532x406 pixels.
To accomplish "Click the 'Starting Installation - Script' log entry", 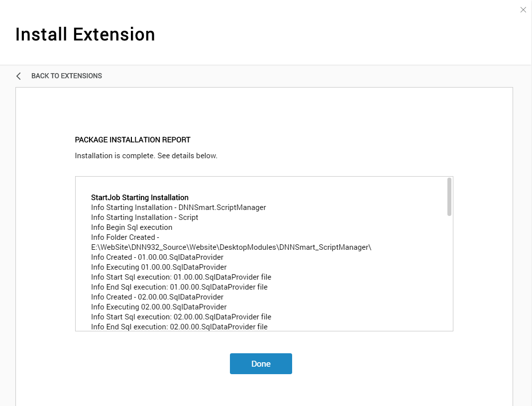I will tap(144, 217).
